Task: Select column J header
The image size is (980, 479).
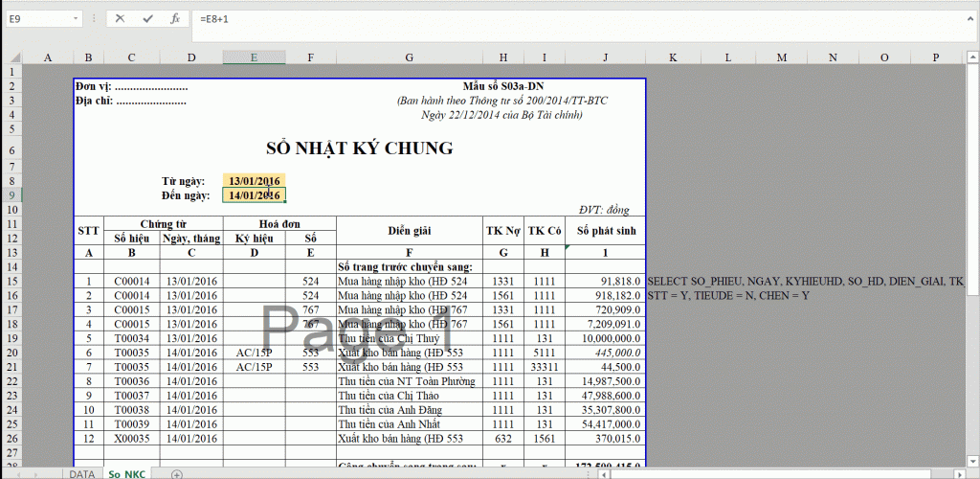Action: click(605, 57)
